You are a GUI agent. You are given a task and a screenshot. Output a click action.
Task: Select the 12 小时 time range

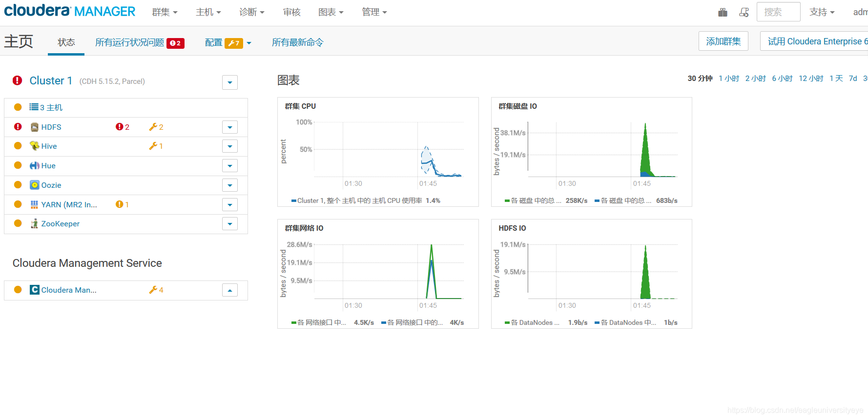(811, 78)
